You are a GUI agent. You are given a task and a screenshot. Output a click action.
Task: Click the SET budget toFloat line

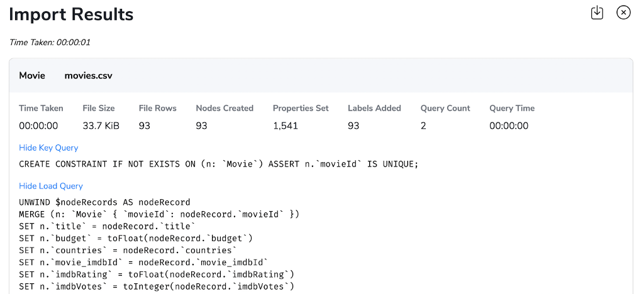[136, 238]
